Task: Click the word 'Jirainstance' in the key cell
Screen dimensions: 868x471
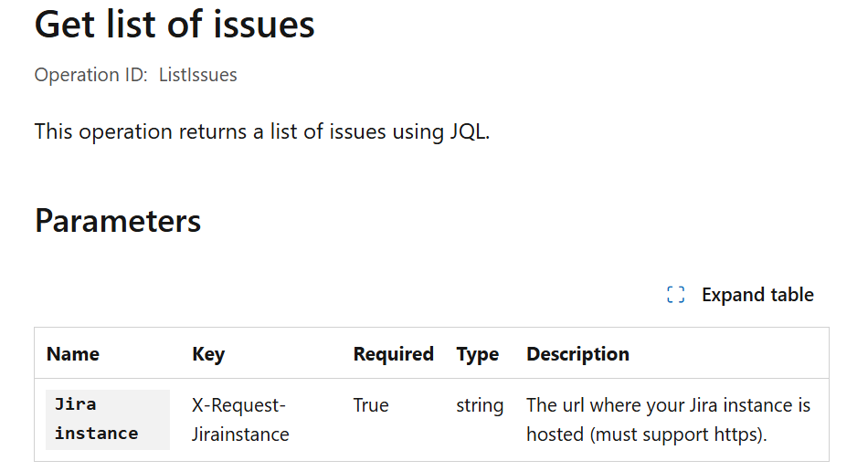Action: [240, 434]
